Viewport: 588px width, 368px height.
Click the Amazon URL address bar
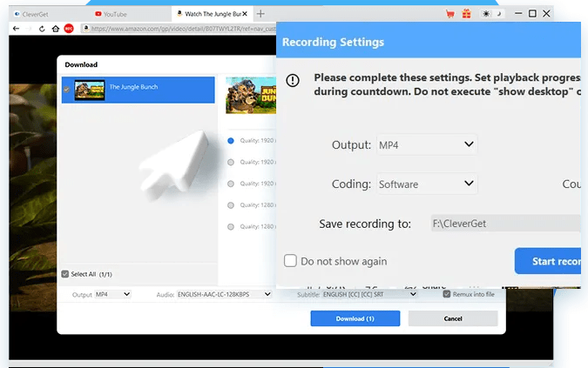click(179, 29)
